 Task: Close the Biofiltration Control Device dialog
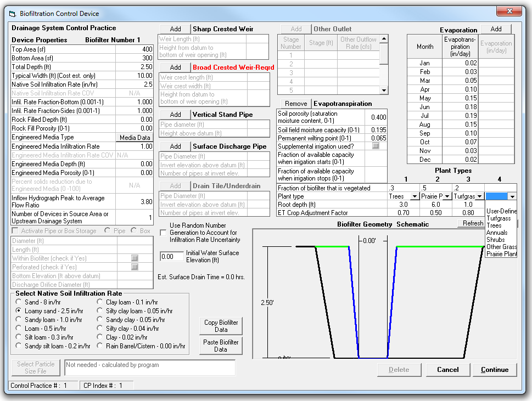point(509,11)
